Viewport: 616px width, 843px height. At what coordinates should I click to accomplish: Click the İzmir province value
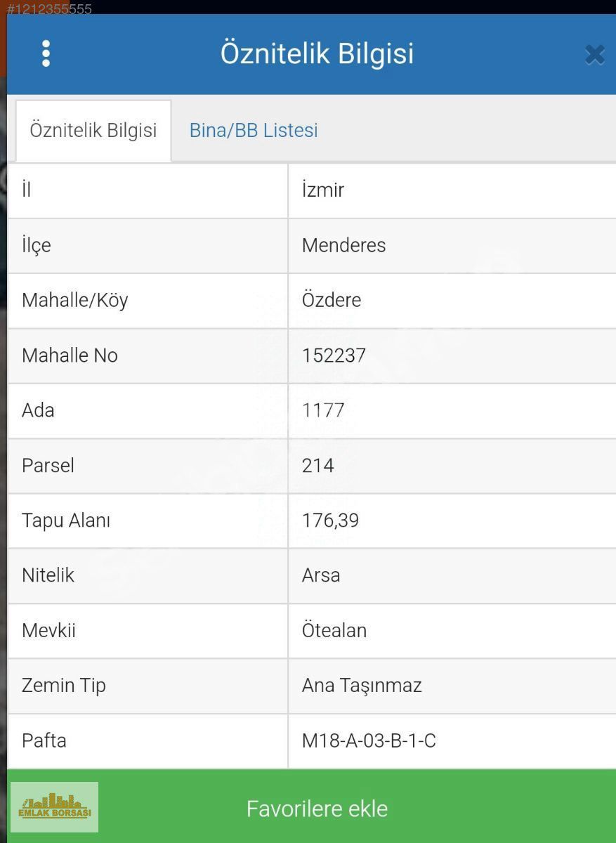[x=323, y=190]
